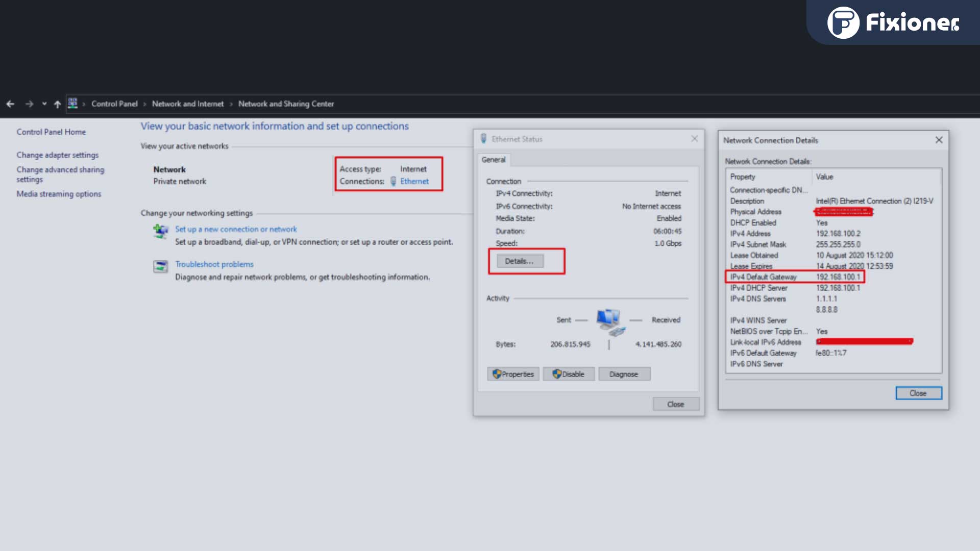Go back with the left arrow

pyautogui.click(x=10, y=104)
